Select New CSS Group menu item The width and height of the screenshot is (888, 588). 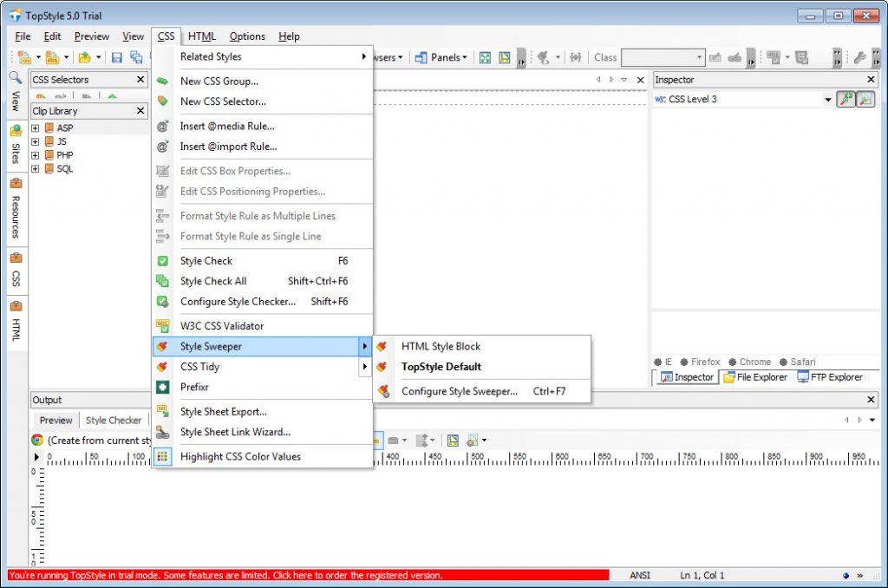click(263, 81)
